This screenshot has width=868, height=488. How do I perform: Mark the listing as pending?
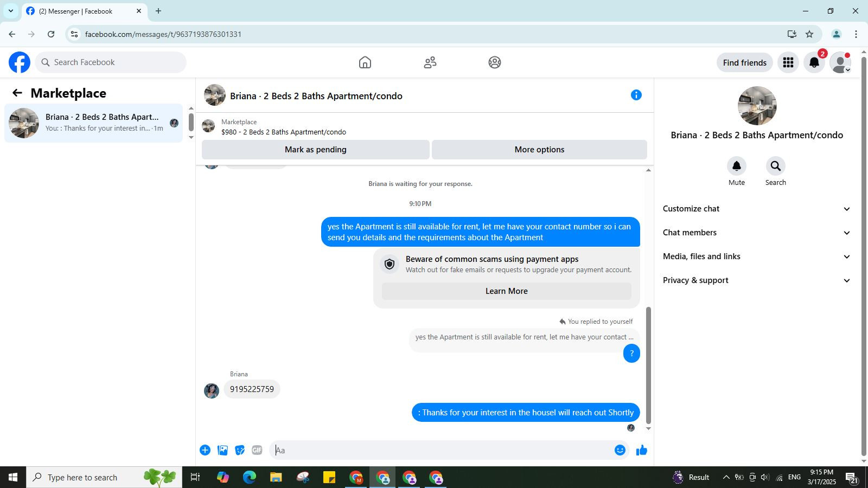(316, 150)
